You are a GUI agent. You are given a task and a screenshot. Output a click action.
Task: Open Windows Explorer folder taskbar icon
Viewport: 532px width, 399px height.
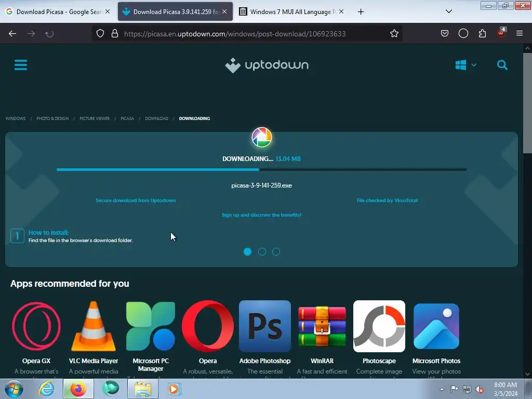[x=143, y=389]
